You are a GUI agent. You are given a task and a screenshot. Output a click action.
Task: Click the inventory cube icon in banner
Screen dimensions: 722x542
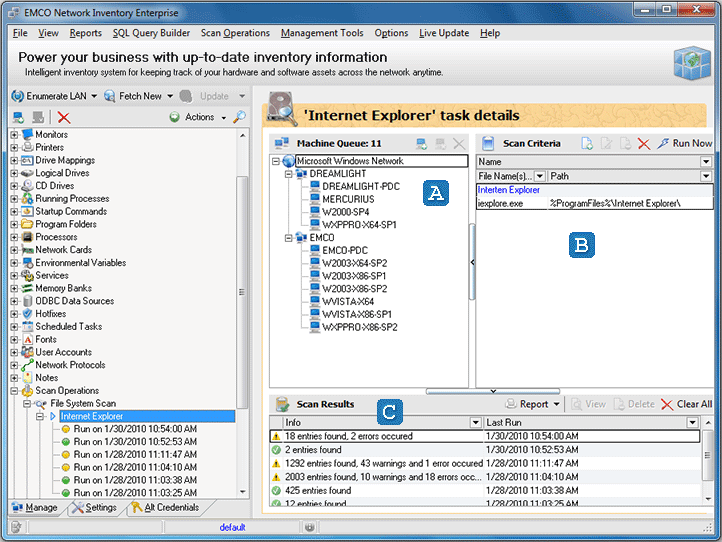pyautogui.click(x=691, y=65)
